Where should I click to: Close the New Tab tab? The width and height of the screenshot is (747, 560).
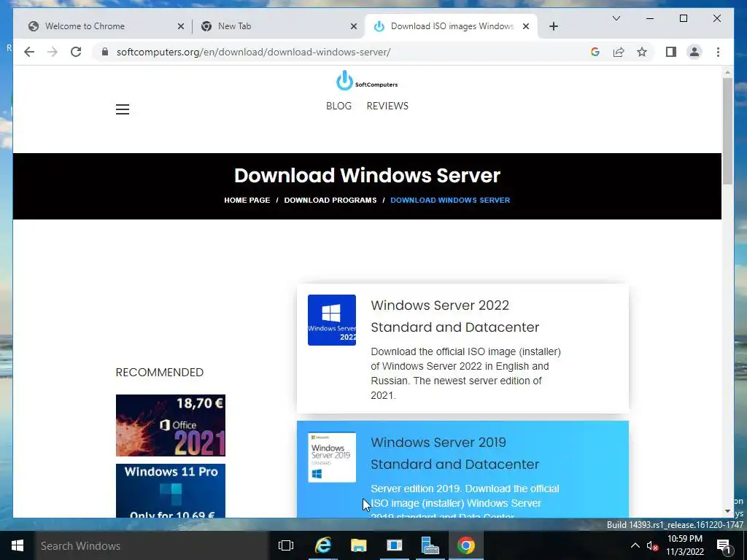click(x=354, y=26)
